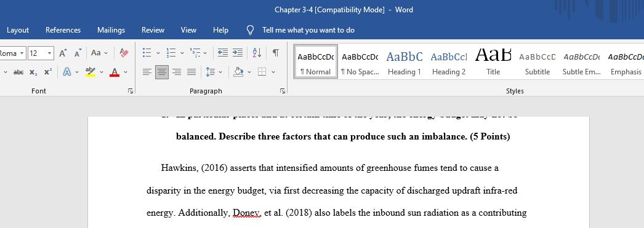This screenshot has width=644, height=228.
Task: Apply Text Effects and Typography
Action: pyautogui.click(x=67, y=72)
